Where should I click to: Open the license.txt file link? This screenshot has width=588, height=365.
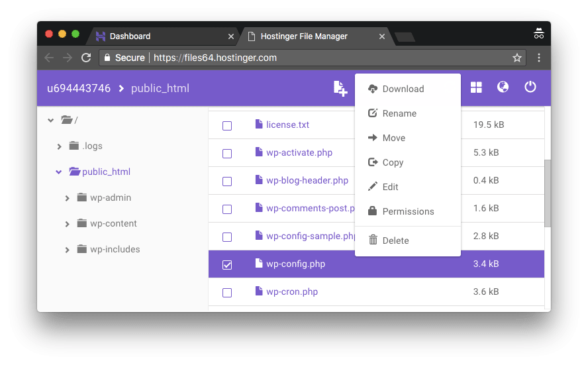pyautogui.click(x=287, y=125)
